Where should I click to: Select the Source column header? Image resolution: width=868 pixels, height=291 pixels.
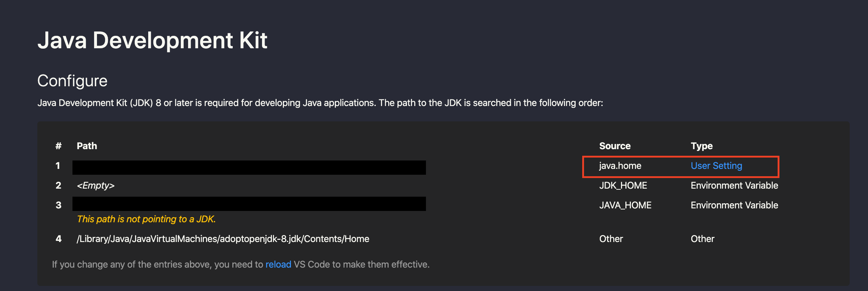615,146
